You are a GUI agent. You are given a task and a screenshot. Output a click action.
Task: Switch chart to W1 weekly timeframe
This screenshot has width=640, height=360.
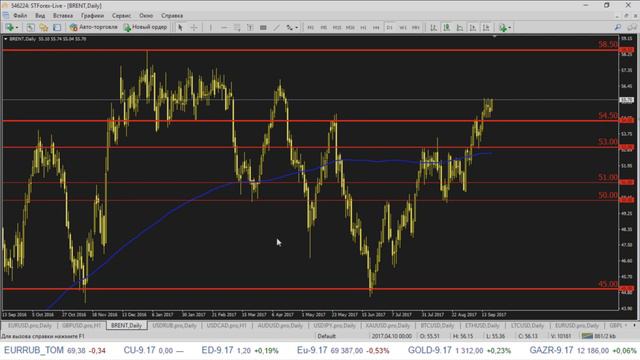(402, 27)
